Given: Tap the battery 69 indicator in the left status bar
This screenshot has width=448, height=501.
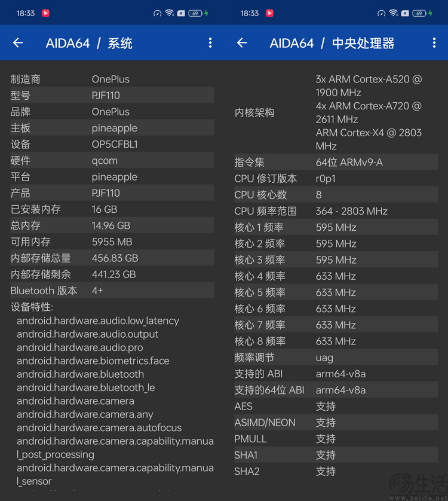Looking at the screenshot, I should [195, 13].
